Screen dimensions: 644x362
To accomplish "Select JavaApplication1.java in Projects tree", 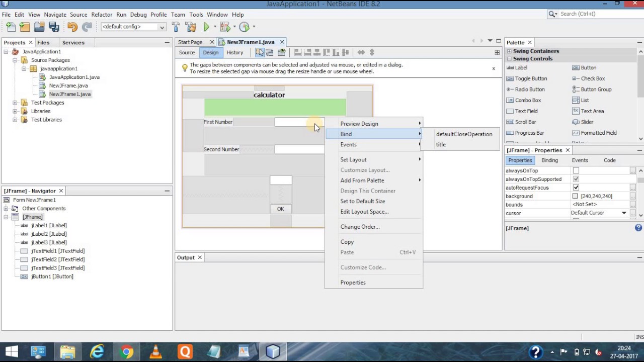I will pyautogui.click(x=74, y=77).
